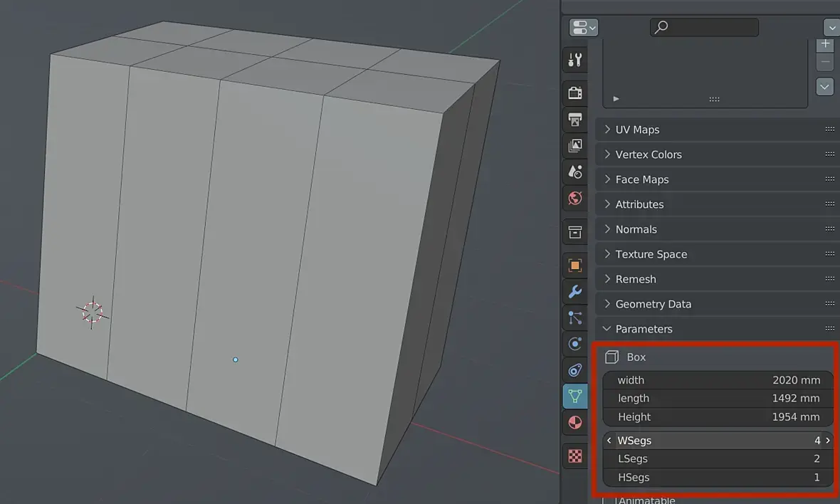The width and height of the screenshot is (840, 504).
Task: Open the Output properties tab
Action: (574, 120)
